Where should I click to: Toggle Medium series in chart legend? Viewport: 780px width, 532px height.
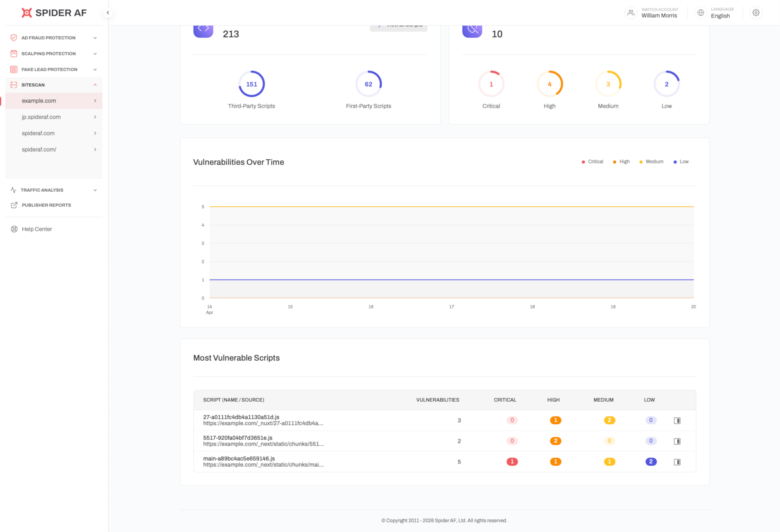coord(651,162)
